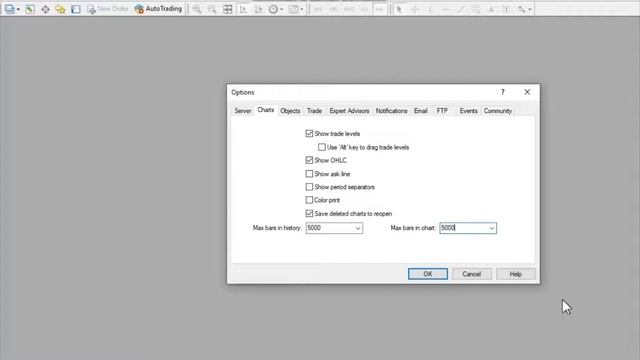
Task: Open the Navigator star-folder icon
Action: tap(60, 9)
